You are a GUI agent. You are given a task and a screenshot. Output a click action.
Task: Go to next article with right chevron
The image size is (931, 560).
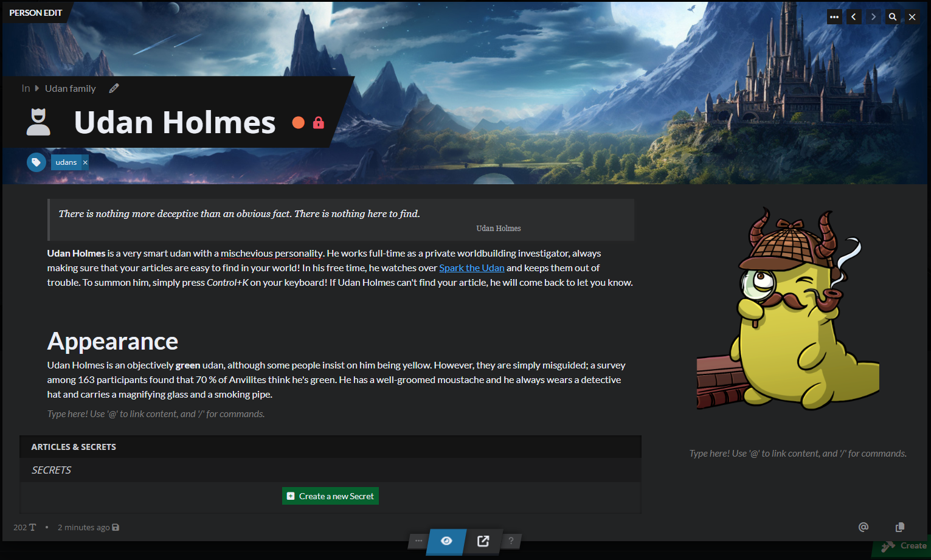(x=873, y=17)
